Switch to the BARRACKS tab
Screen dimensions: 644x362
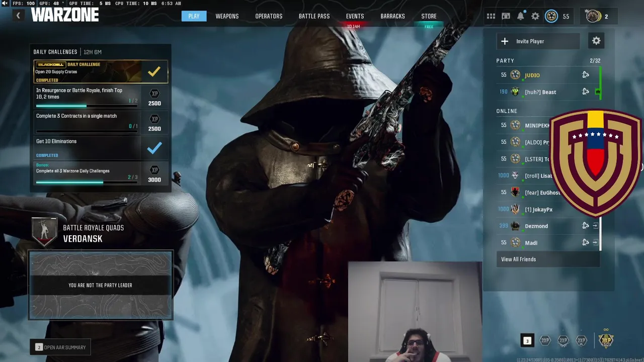[x=392, y=16]
